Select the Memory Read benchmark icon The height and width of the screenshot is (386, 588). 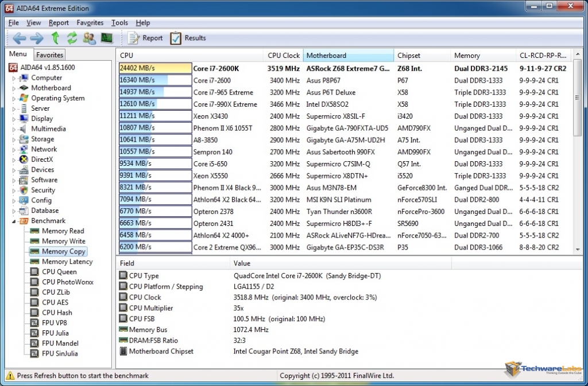click(x=34, y=231)
